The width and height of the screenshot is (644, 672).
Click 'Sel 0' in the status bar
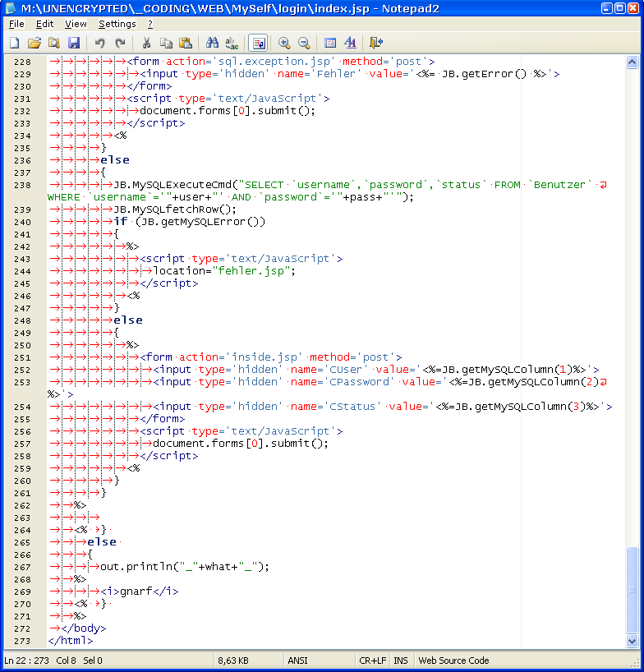[93, 660]
